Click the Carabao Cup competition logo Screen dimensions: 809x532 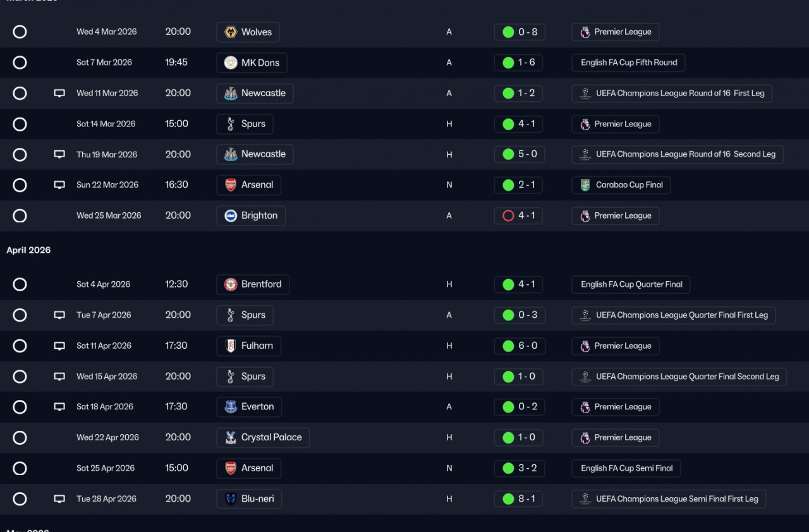coord(585,185)
